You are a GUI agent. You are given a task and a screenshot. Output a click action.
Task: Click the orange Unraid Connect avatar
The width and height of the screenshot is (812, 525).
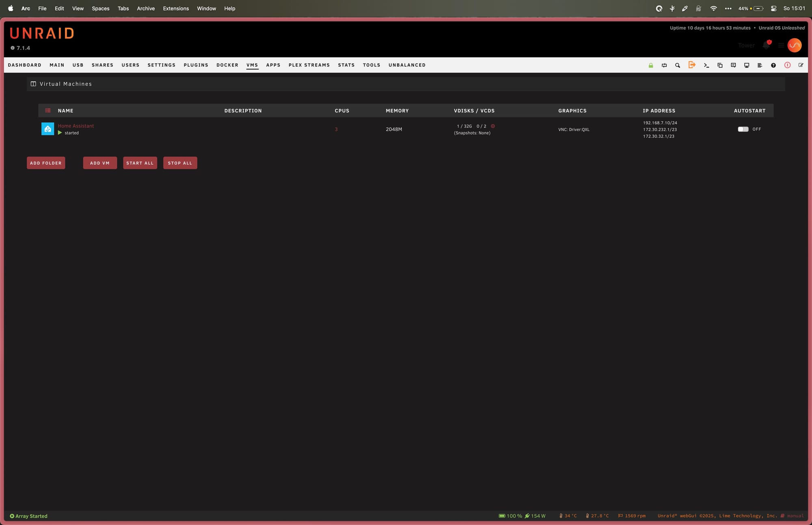tap(795, 45)
